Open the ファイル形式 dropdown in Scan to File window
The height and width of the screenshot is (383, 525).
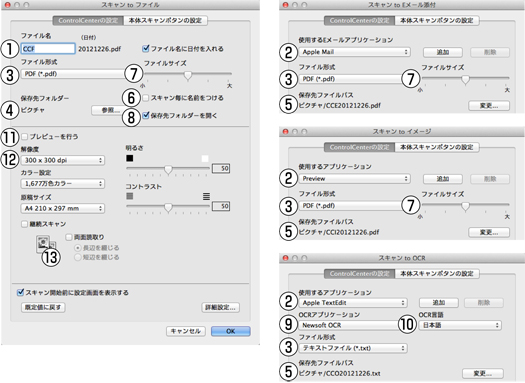pos(72,74)
